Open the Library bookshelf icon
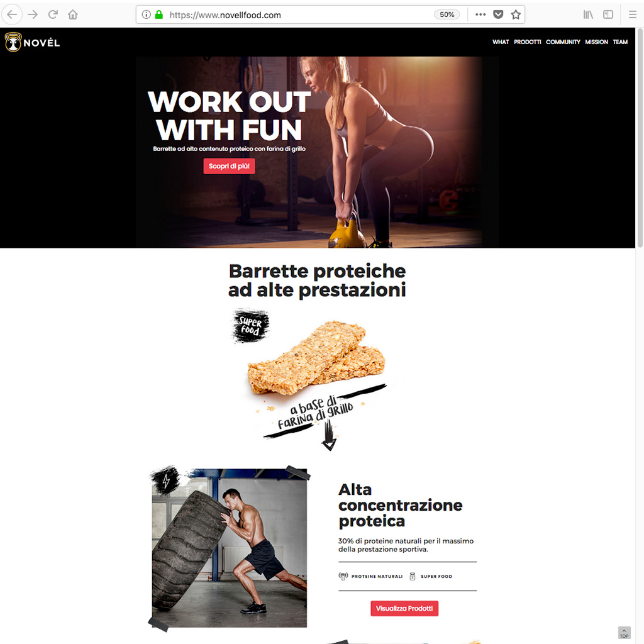The width and height of the screenshot is (644, 644). [x=588, y=15]
